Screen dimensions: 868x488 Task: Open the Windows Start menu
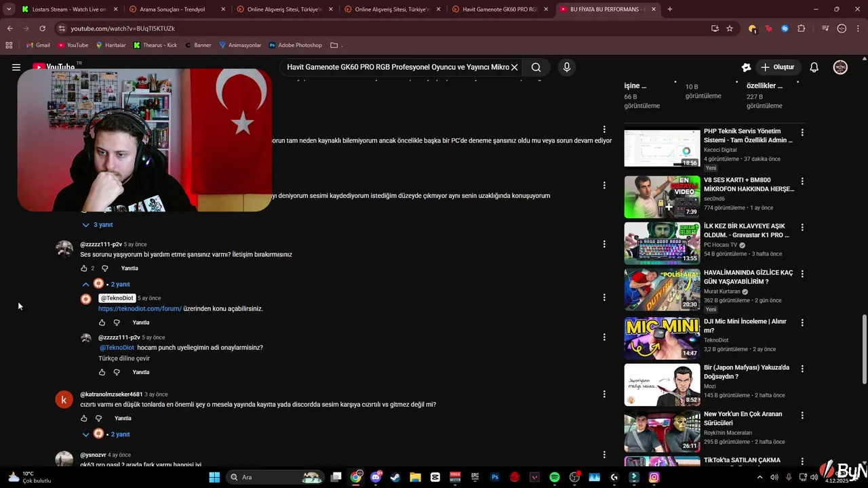coord(214,477)
